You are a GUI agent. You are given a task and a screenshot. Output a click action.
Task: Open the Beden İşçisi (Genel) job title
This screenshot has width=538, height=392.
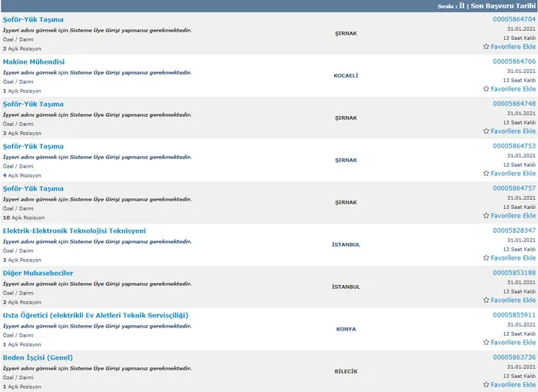coord(42,357)
